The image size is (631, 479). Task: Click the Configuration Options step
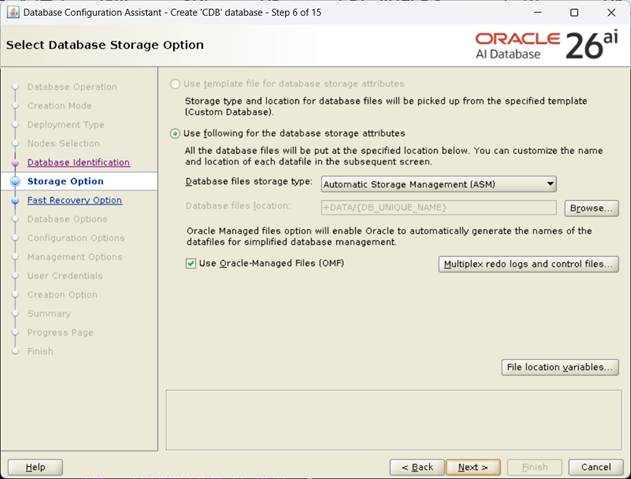76,238
